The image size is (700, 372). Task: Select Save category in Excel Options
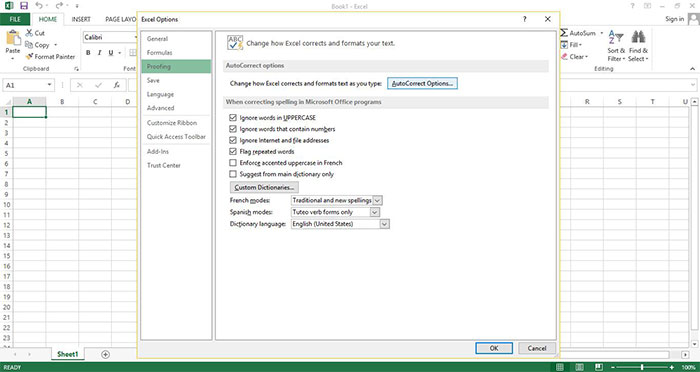click(153, 80)
